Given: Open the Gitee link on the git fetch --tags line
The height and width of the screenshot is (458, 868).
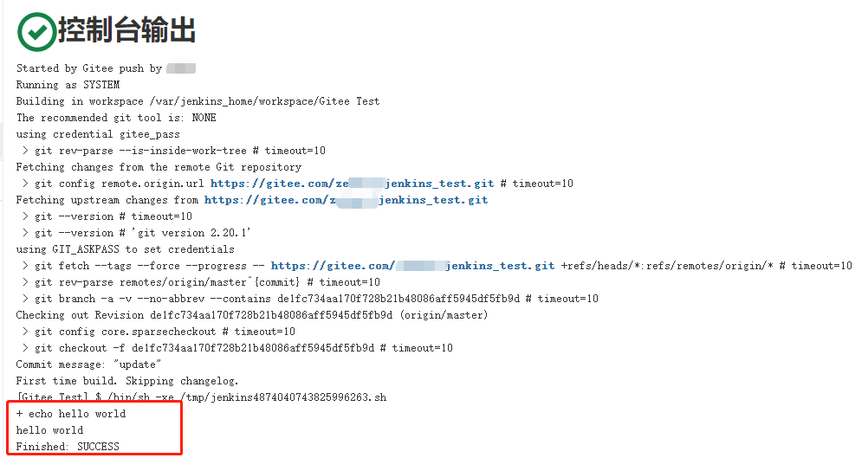Looking at the screenshot, I should click(x=412, y=266).
